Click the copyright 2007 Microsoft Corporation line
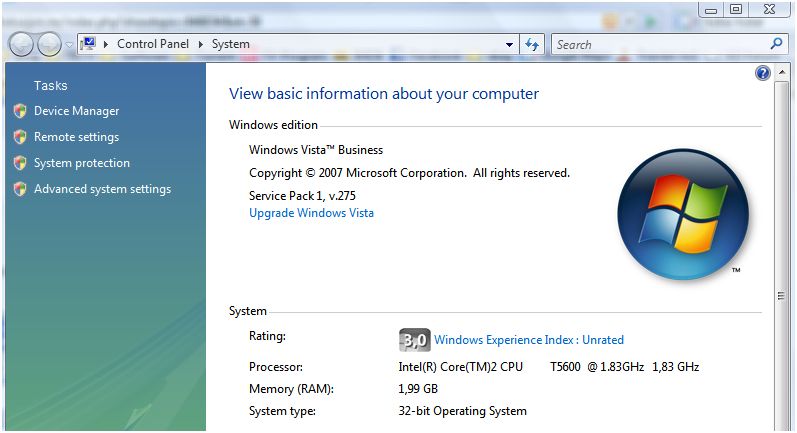The height and width of the screenshot is (433, 797). tap(409, 173)
